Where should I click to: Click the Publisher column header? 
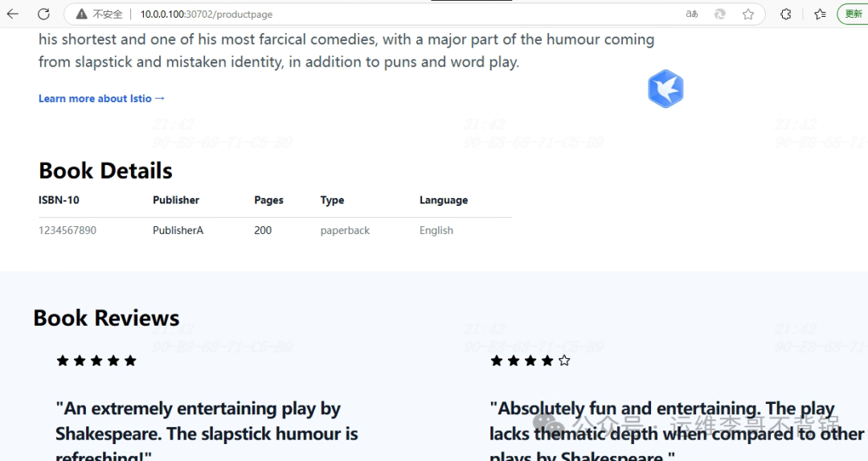176,200
